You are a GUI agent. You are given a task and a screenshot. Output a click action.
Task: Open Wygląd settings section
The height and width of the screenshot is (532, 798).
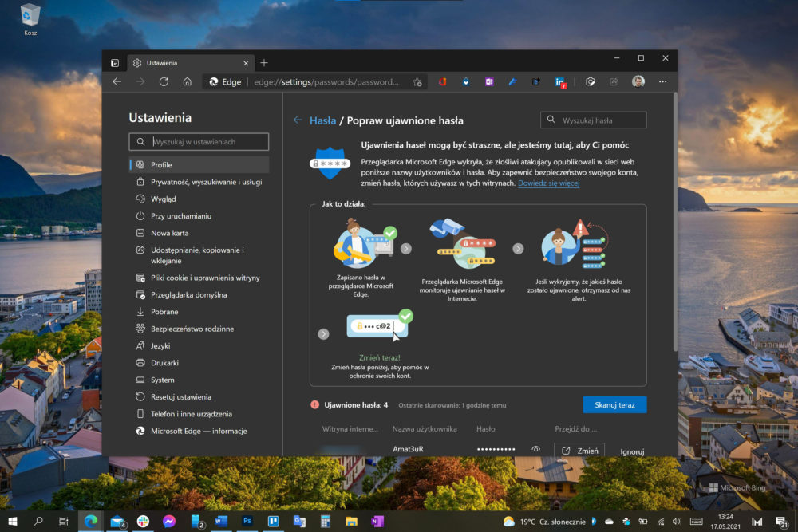pos(199,199)
